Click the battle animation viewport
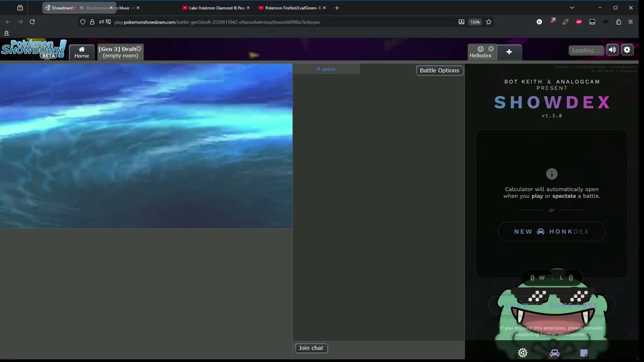Image resolution: width=644 pixels, height=362 pixels. pyautogui.click(x=146, y=146)
